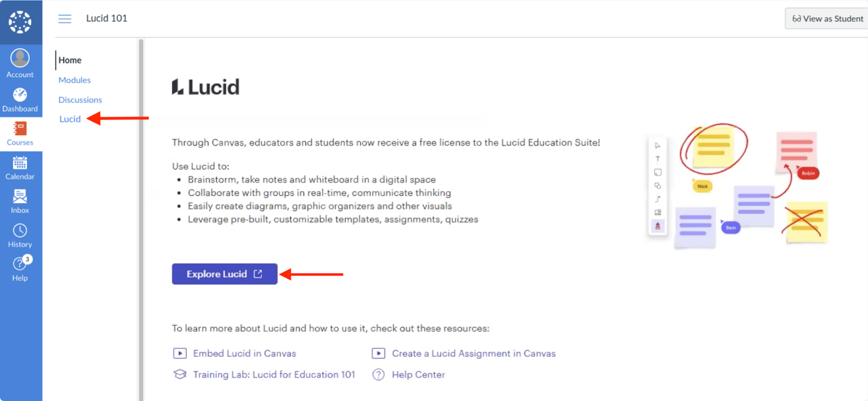Click the text 'Use Lucid to:'
Screen dimensions: 868x401
[x=201, y=166]
